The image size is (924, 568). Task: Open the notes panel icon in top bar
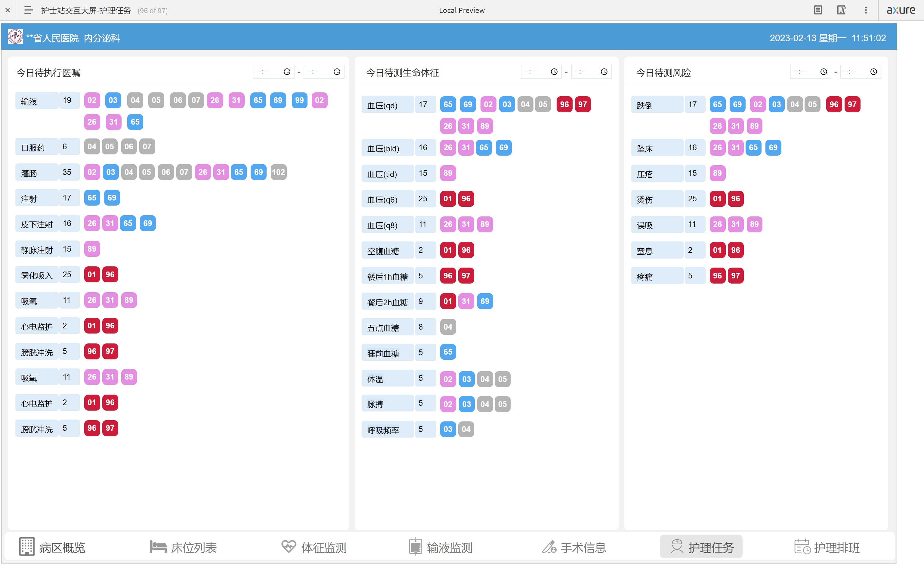(x=818, y=10)
